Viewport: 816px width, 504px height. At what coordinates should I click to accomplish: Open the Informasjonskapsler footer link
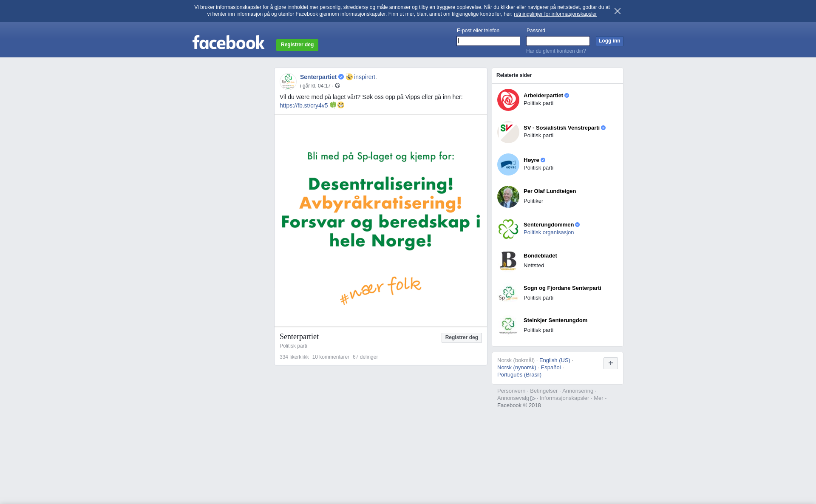[564, 398]
